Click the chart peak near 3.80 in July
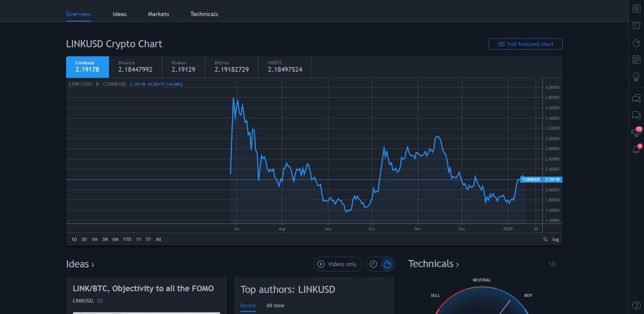 click(233, 98)
